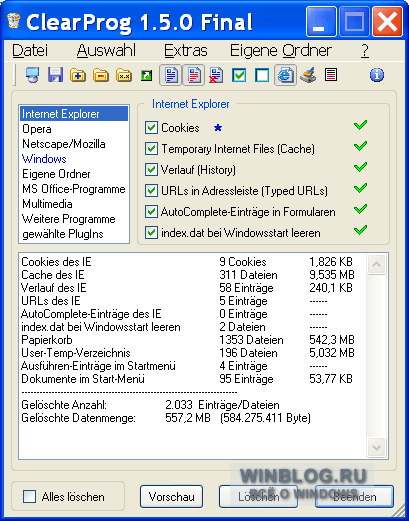
Task: Click the green checkmark beside Cookies row
Action: click(x=360, y=125)
